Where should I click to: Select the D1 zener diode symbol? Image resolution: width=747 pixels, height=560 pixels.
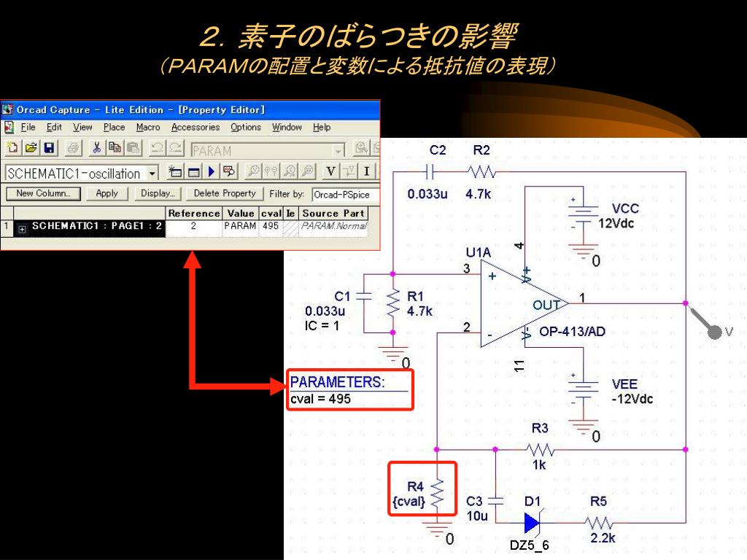(x=533, y=523)
